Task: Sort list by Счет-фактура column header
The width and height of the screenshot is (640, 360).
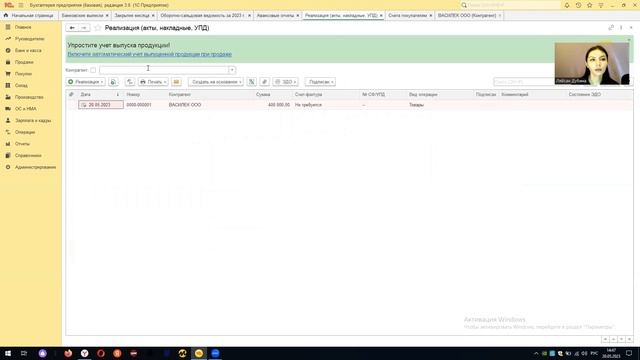Action: coord(327,94)
